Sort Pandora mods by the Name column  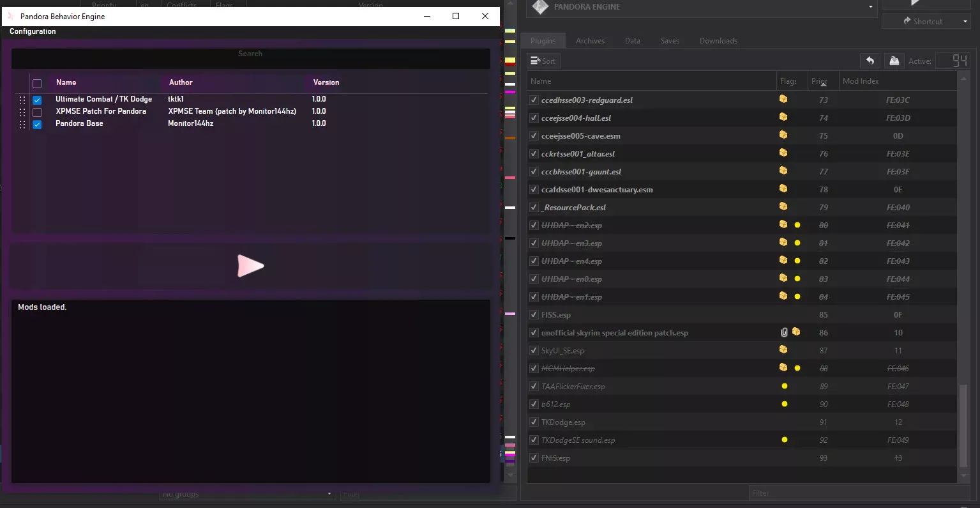66,82
